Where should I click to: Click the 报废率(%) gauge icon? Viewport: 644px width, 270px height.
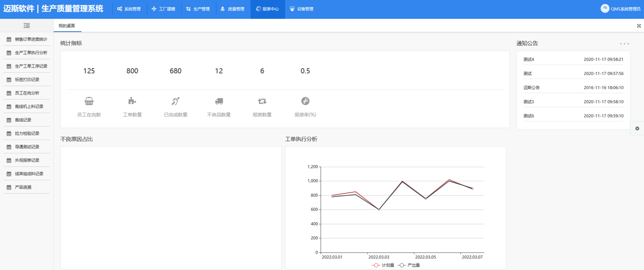pyautogui.click(x=305, y=101)
